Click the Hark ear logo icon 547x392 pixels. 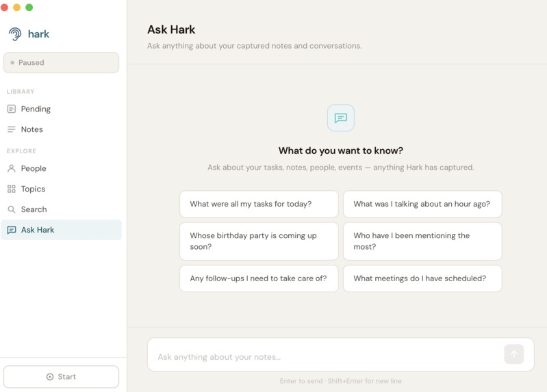pos(15,34)
